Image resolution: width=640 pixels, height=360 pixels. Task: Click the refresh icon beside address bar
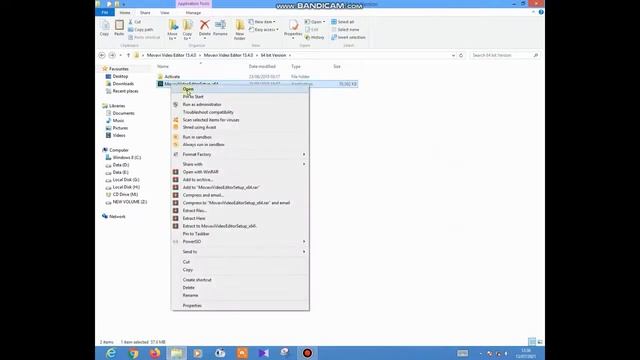[461, 55]
